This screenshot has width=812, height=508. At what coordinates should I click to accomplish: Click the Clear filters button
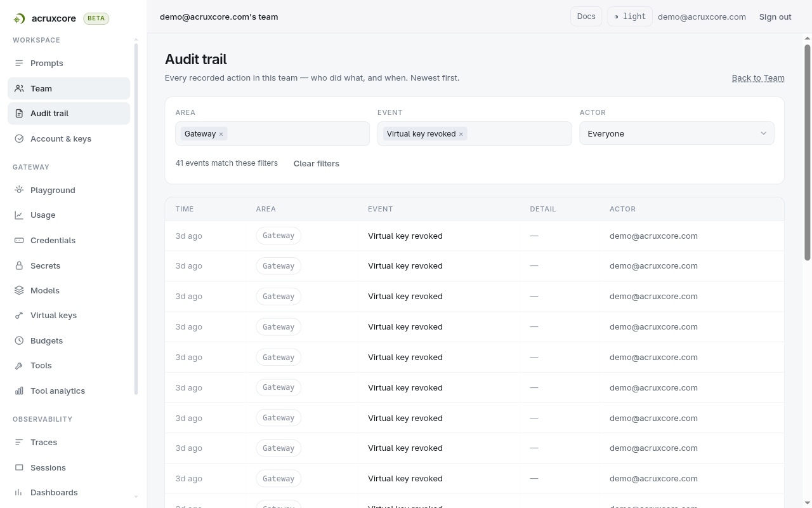click(x=317, y=163)
